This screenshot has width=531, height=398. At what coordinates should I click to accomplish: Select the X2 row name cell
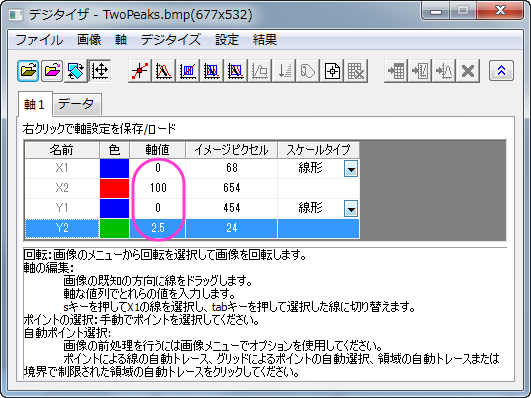pos(62,188)
